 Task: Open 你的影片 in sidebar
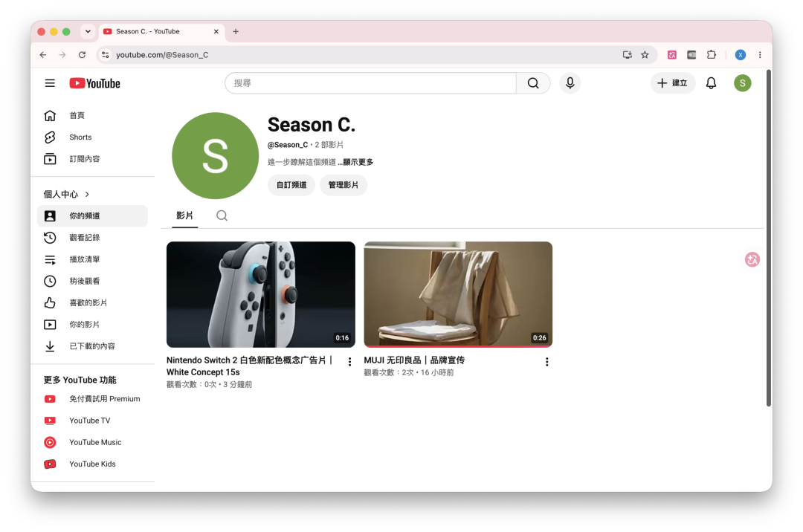tap(92, 324)
